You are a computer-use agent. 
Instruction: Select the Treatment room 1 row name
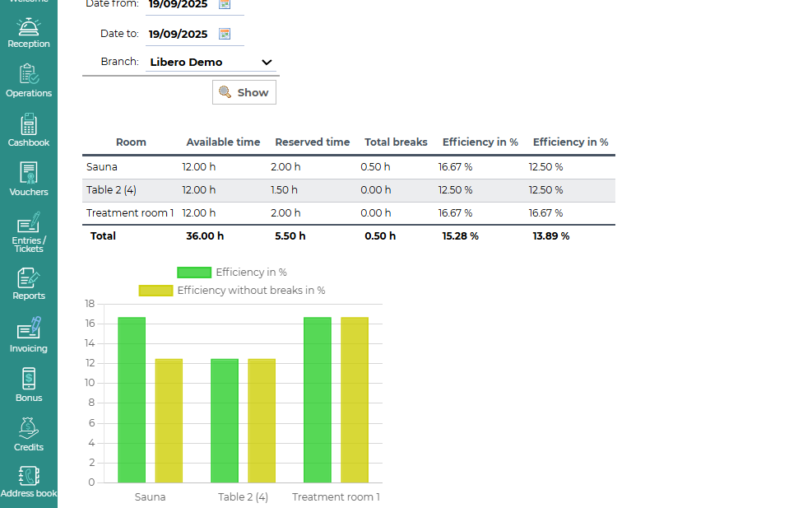pos(130,213)
